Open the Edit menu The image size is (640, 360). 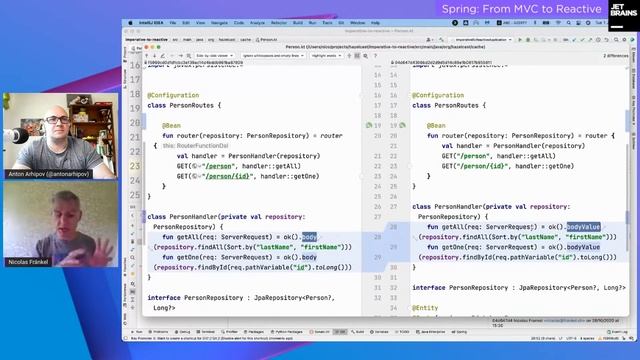(x=186, y=23)
